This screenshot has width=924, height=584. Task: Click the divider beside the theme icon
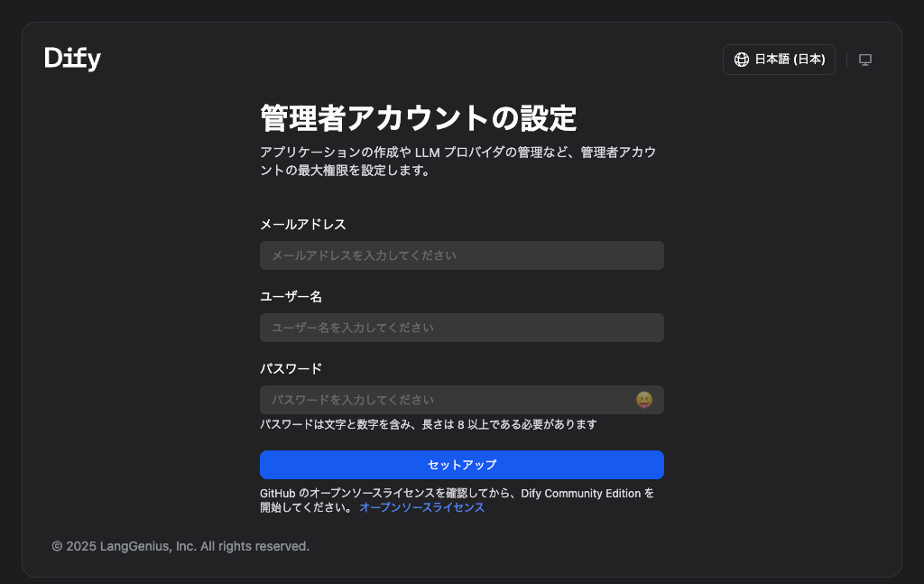click(x=846, y=60)
